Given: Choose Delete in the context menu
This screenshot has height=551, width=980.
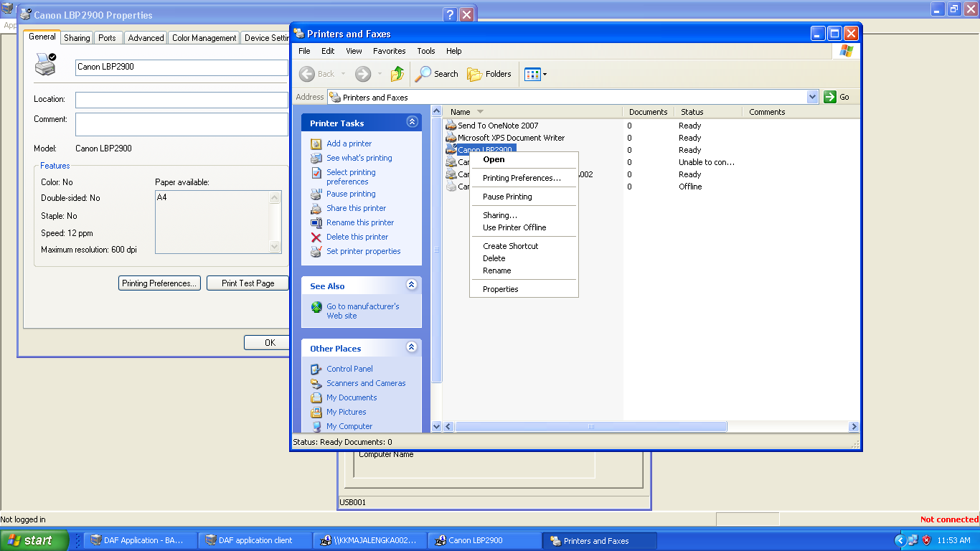Looking at the screenshot, I should tap(524, 258).
